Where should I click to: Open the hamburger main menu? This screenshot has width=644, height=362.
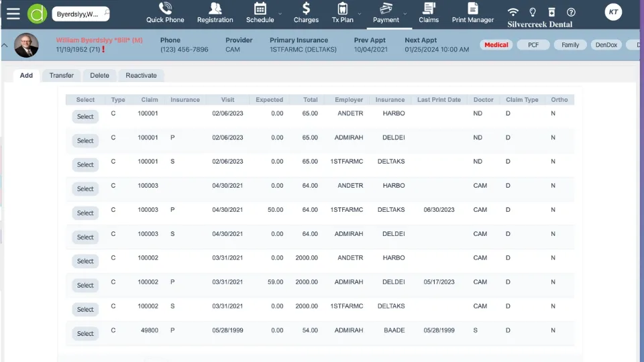click(13, 13)
